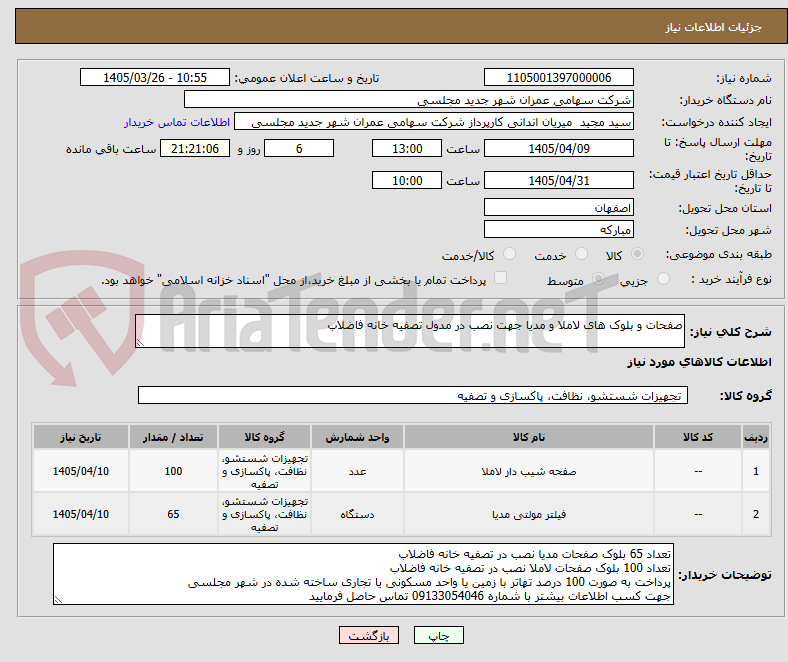Click the quantity cell 100

[x=173, y=471]
